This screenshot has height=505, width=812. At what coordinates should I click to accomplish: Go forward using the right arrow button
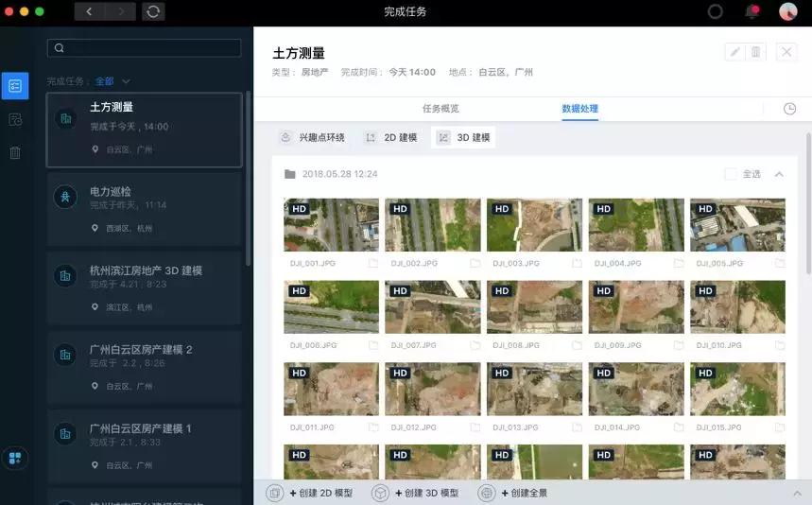(121, 11)
